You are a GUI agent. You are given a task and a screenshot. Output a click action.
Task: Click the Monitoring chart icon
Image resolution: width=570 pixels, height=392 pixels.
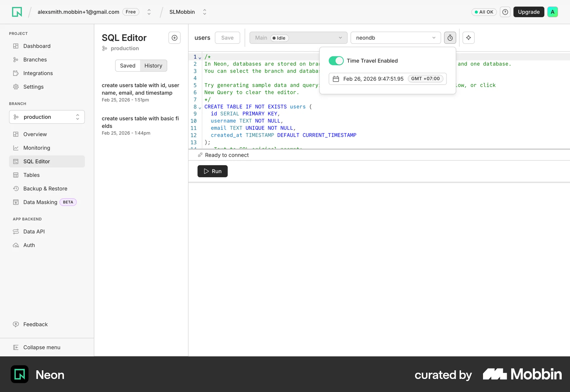pos(16,148)
